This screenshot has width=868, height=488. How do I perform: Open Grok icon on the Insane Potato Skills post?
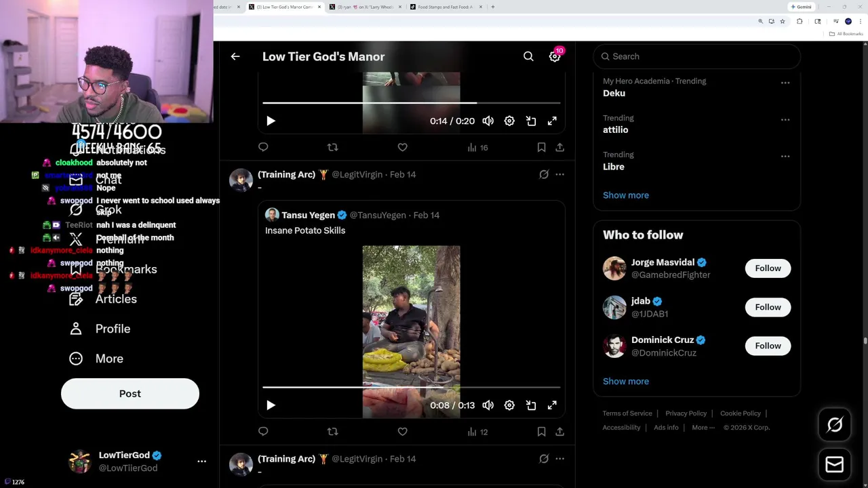click(x=544, y=174)
